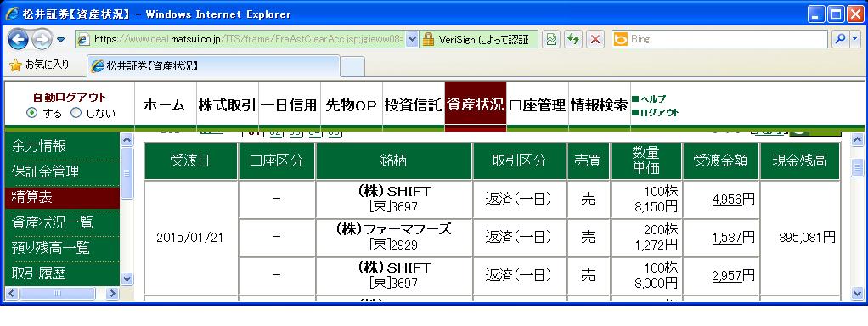Expand the recent pages dropdown arrow
This screenshot has width=868, height=326.
(x=61, y=40)
